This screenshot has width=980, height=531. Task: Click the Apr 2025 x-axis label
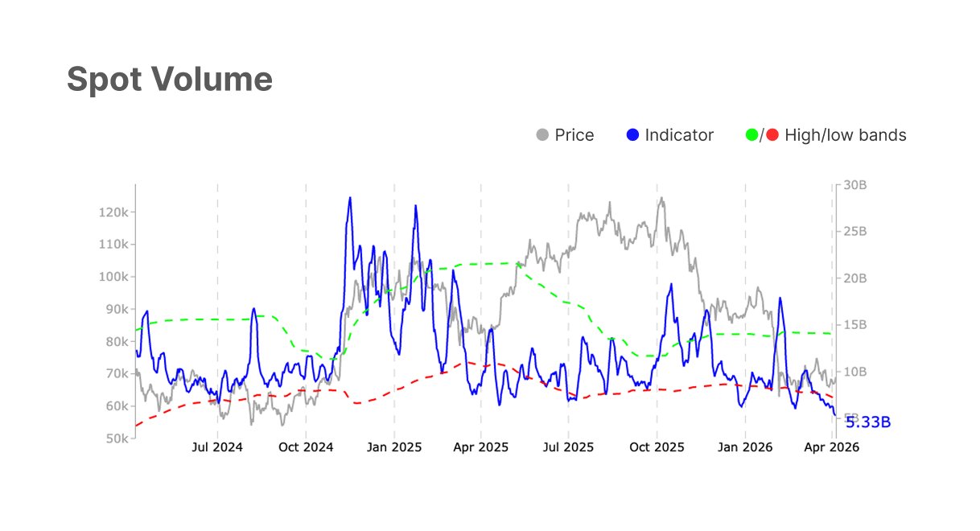click(x=481, y=447)
